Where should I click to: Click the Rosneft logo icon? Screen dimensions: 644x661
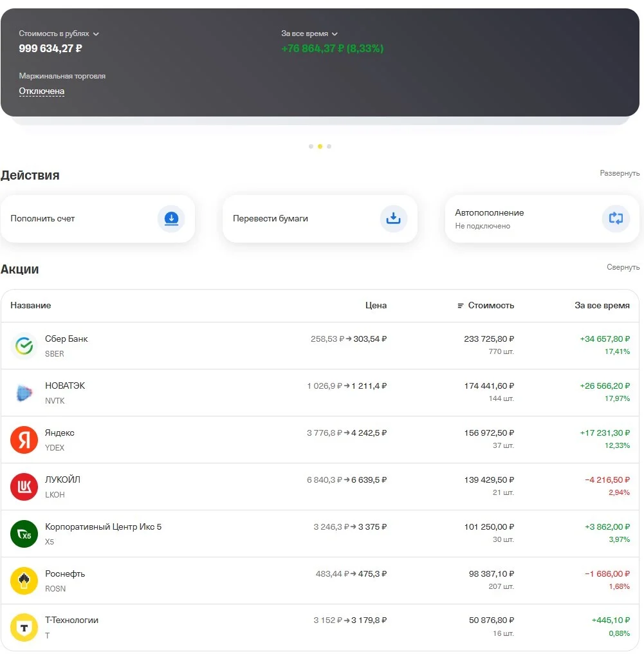24,581
